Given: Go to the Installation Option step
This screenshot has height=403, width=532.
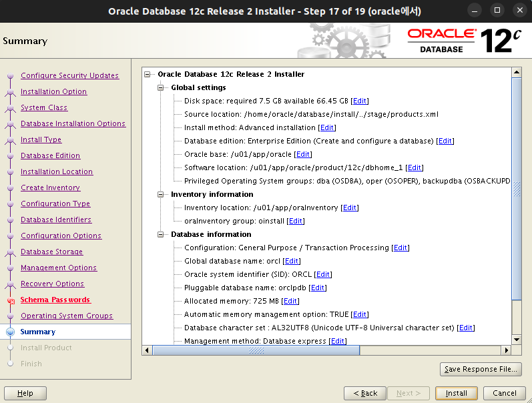Looking at the screenshot, I should 53,91.
